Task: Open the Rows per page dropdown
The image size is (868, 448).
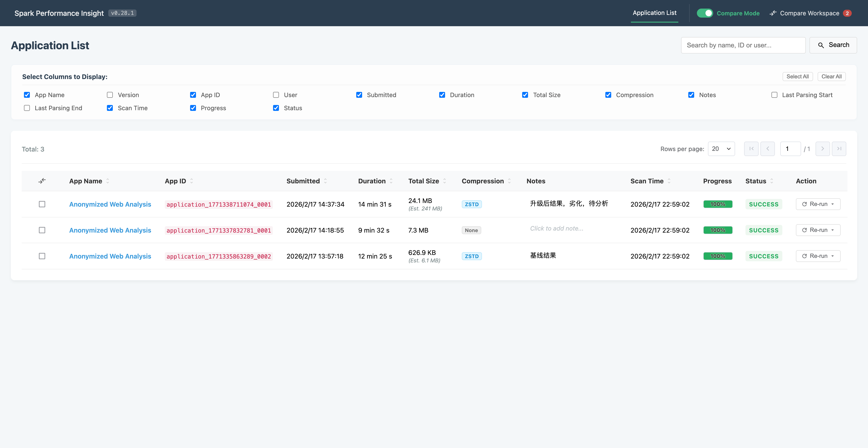Action: pos(721,149)
